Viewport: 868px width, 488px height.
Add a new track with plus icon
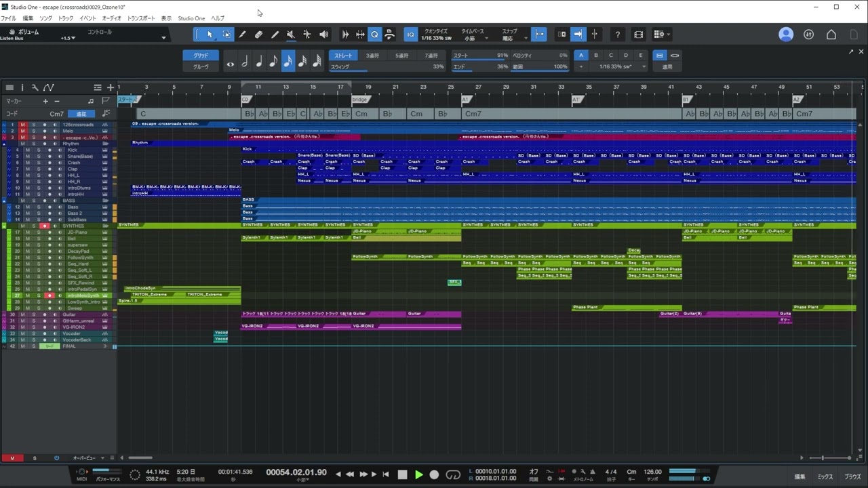click(111, 87)
